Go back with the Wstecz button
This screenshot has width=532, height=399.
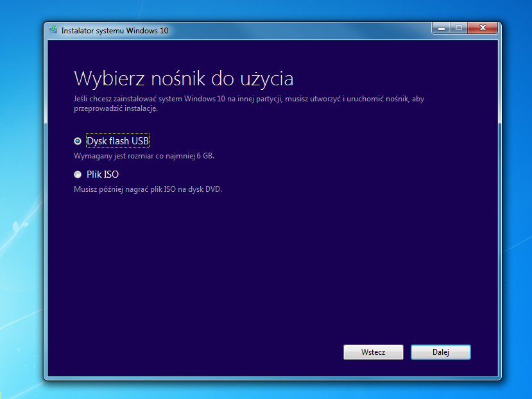(x=373, y=352)
